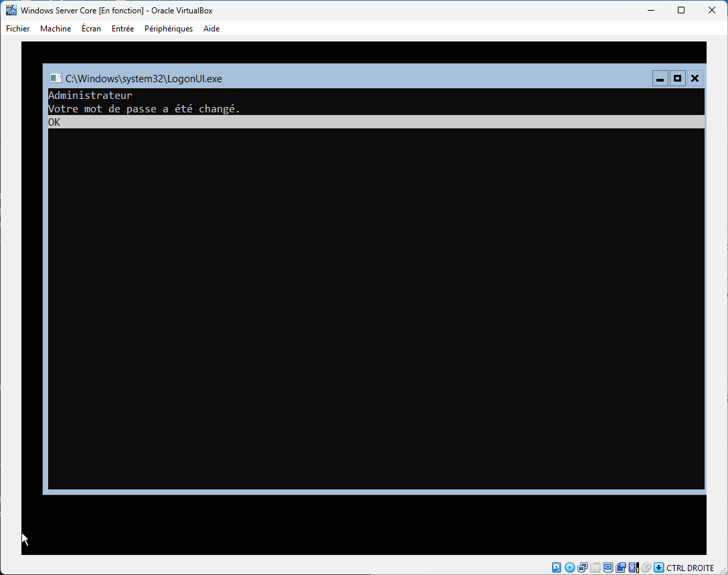Screen dimensions: 728x575
Task: Click the mouse integration status icon
Action: [x=646, y=567]
